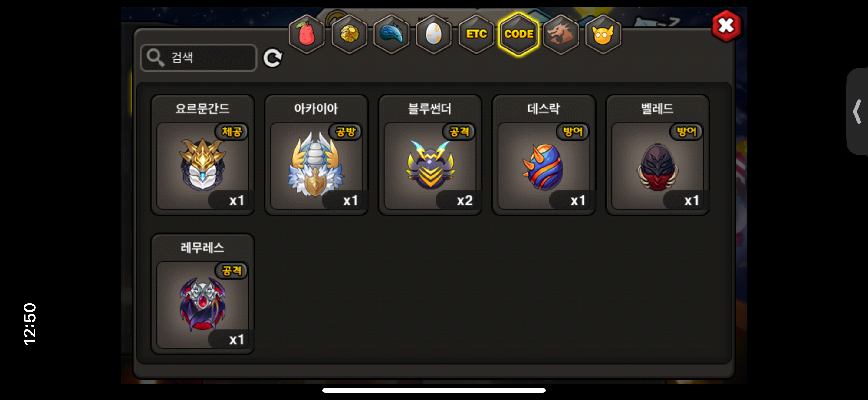Open the blue dragon scale tab

coord(392,34)
